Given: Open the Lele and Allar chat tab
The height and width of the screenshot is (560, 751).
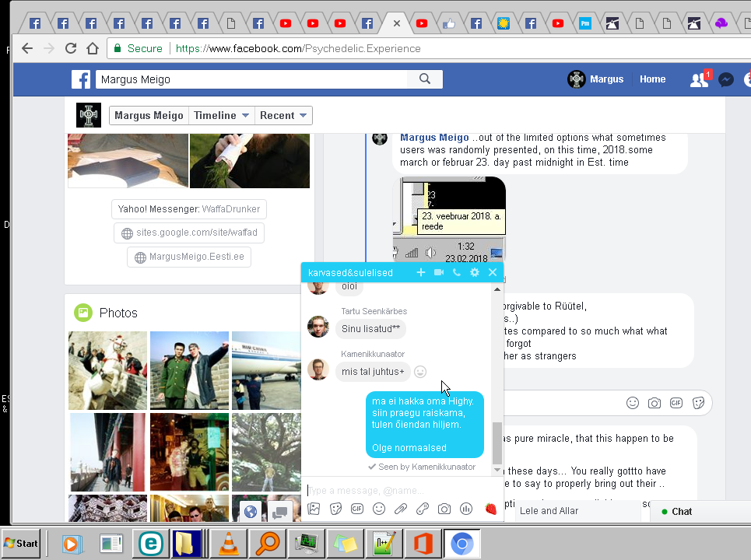Looking at the screenshot, I should (x=578, y=511).
